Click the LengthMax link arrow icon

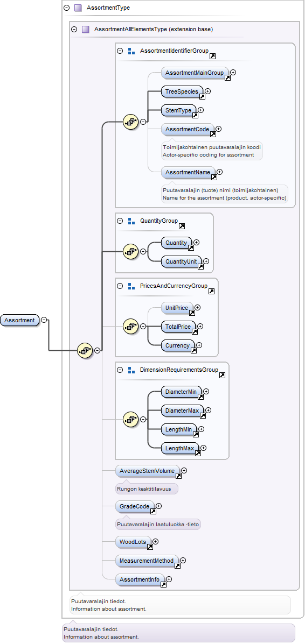pos(198,454)
